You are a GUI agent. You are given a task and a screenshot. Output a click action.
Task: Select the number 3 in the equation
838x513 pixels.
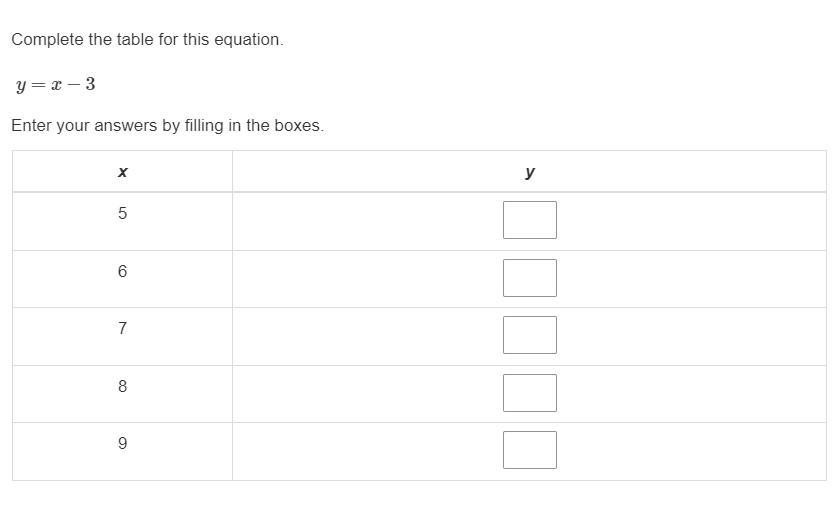point(90,84)
